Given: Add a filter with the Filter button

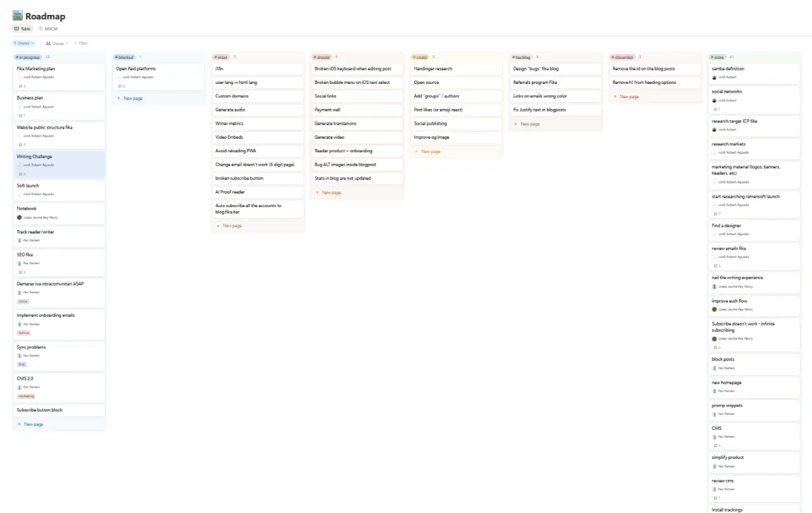Looking at the screenshot, I should pos(81,43).
